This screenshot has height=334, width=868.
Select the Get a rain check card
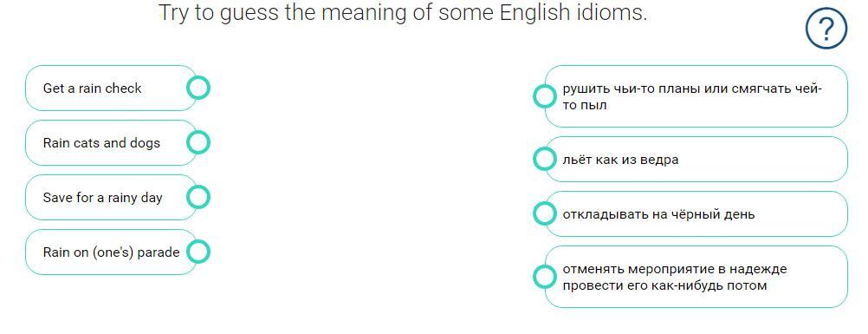coord(111,88)
